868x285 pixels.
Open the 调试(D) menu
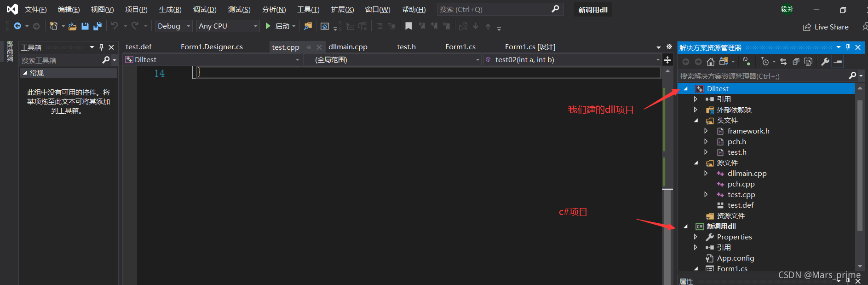(x=205, y=10)
